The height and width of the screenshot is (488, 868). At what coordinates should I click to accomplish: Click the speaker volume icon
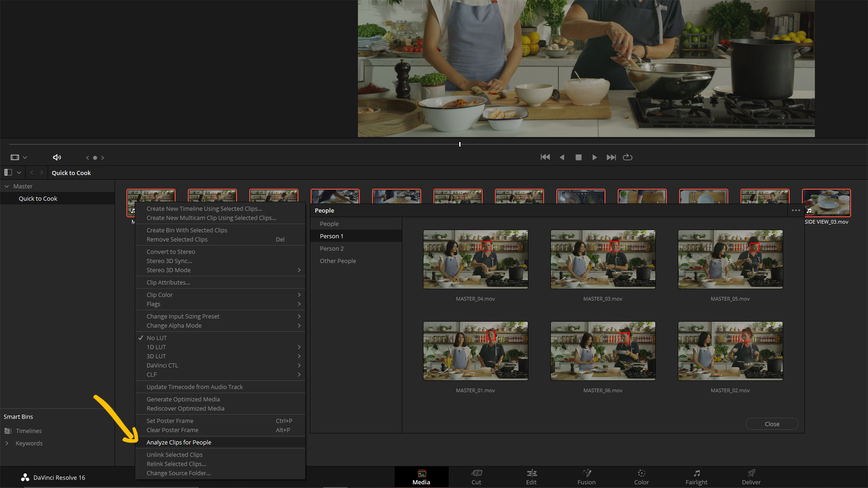click(x=57, y=157)
